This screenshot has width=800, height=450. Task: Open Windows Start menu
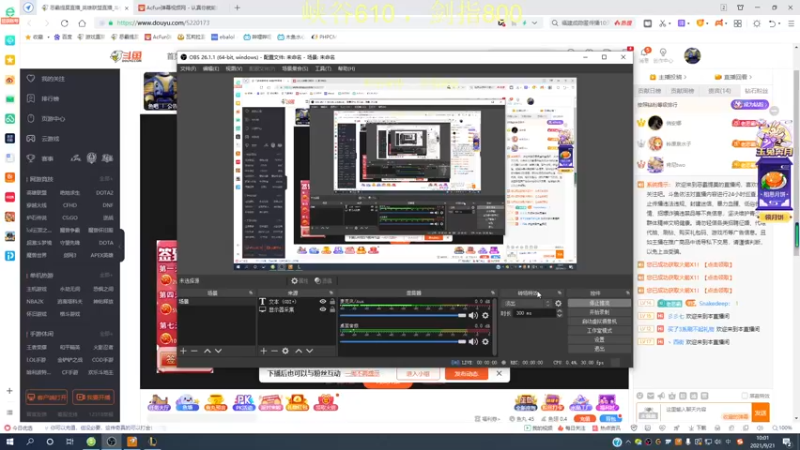coord(10,442)
